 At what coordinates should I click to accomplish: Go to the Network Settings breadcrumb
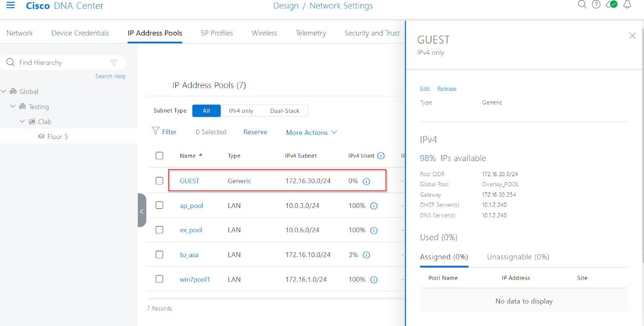(341, 6)
